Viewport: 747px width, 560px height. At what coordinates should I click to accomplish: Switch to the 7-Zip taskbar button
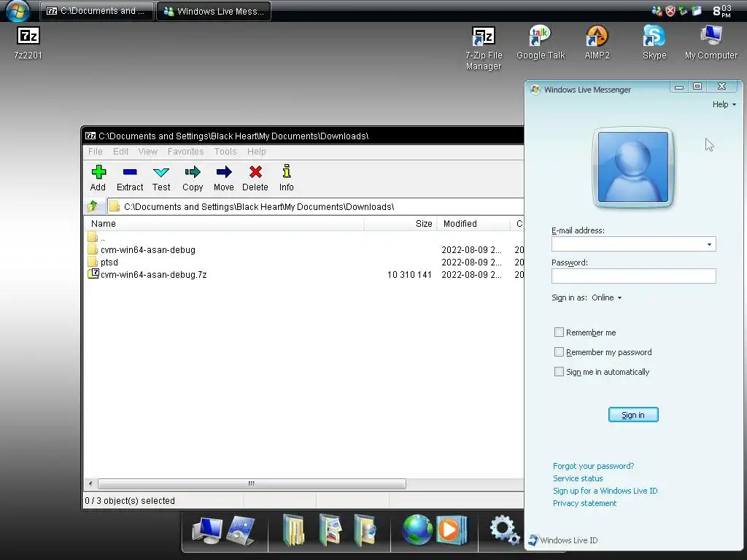[97, 11]
